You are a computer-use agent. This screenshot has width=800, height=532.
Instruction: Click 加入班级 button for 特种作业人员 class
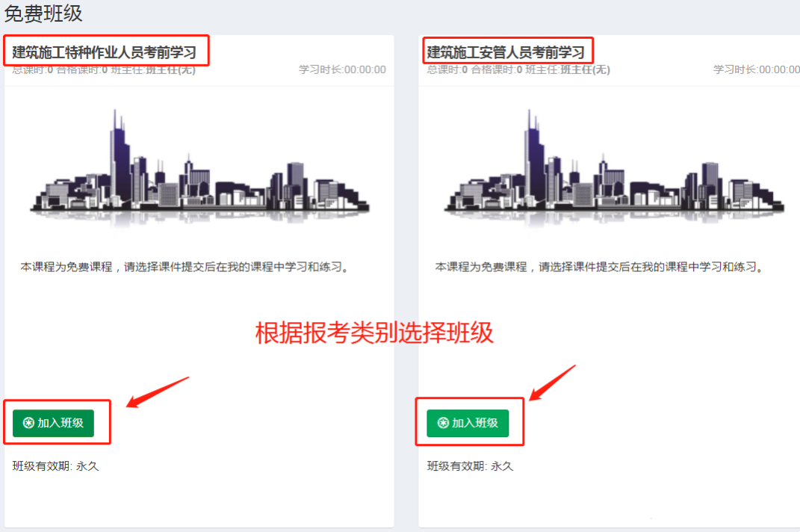53,423
